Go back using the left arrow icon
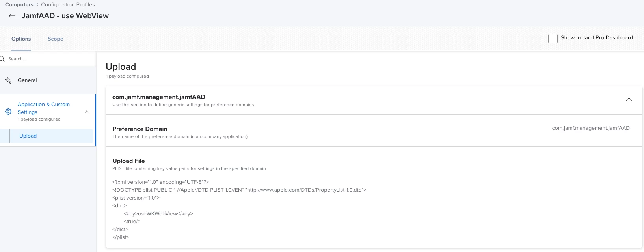Screen dimensions: 644x252 [x=12, y=16]
